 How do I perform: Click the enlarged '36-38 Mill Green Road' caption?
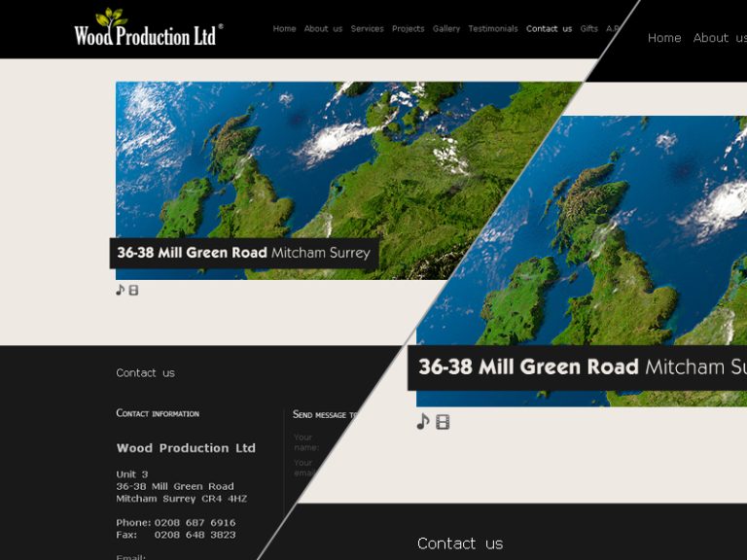tap(577, 367)
